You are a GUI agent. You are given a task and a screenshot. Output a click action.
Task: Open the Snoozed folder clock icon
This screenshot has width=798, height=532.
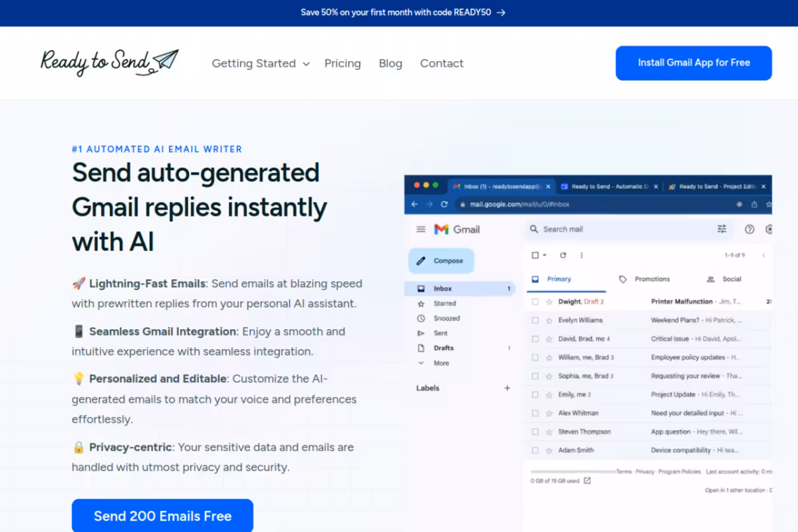click(421, 319)
